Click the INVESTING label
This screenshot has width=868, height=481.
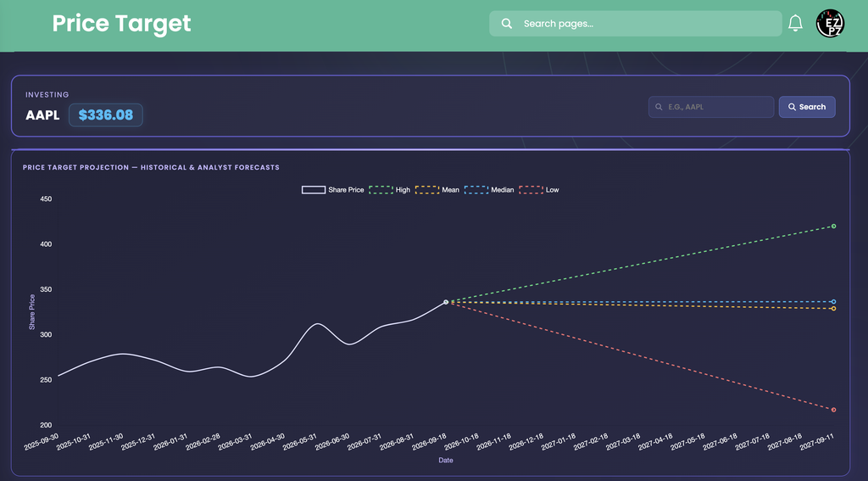[x=47, y=95]
